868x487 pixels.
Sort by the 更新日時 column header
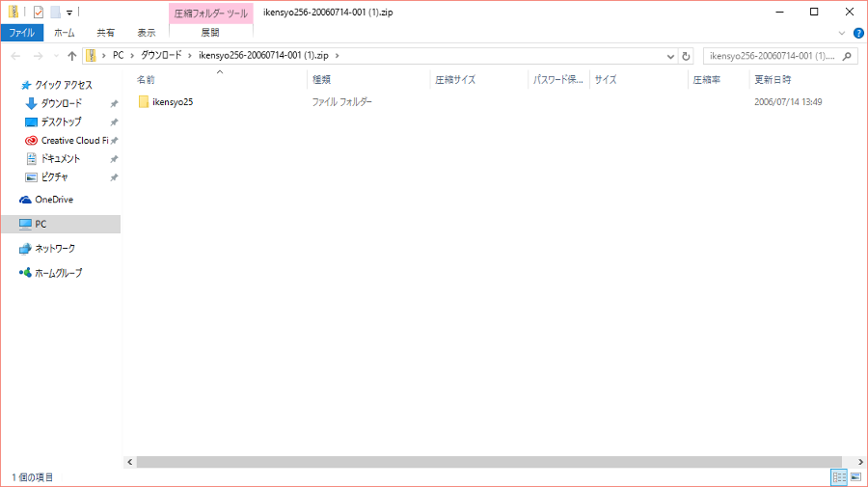point(773,80)
